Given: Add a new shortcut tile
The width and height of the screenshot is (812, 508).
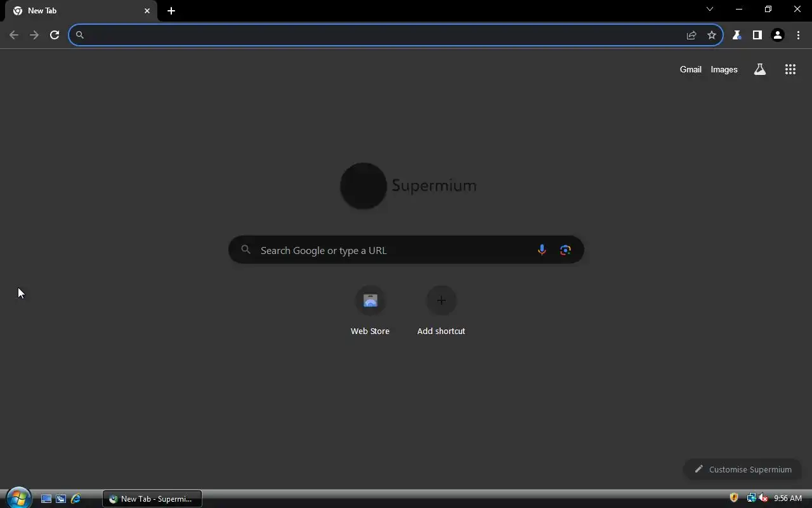Looking at the screenshot, I should 442,311.
